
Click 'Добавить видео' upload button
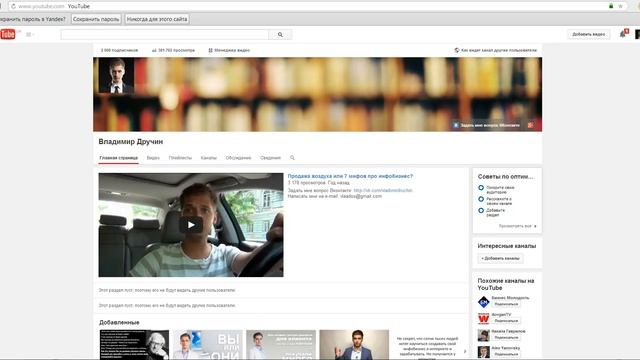[589, 34]
